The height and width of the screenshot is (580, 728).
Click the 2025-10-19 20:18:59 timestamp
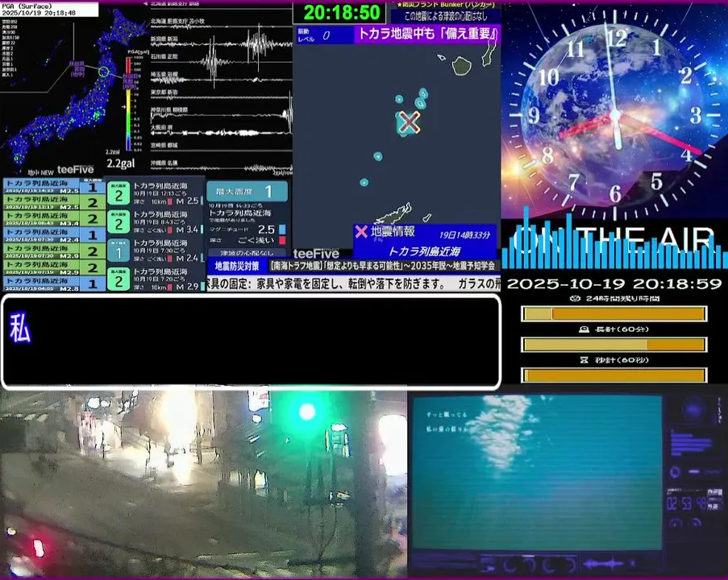pyautogui.click(x=614, y=284)
